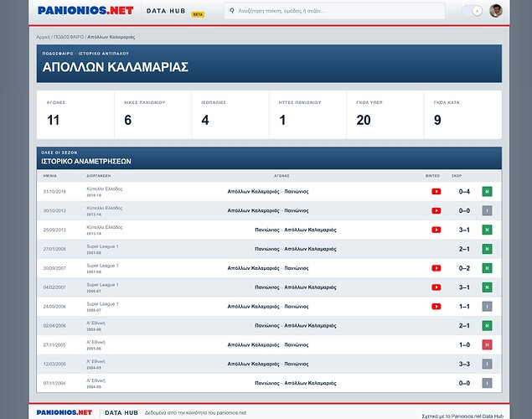Click the 1–0 score of the 27/11/2005 match

(464, 345)
